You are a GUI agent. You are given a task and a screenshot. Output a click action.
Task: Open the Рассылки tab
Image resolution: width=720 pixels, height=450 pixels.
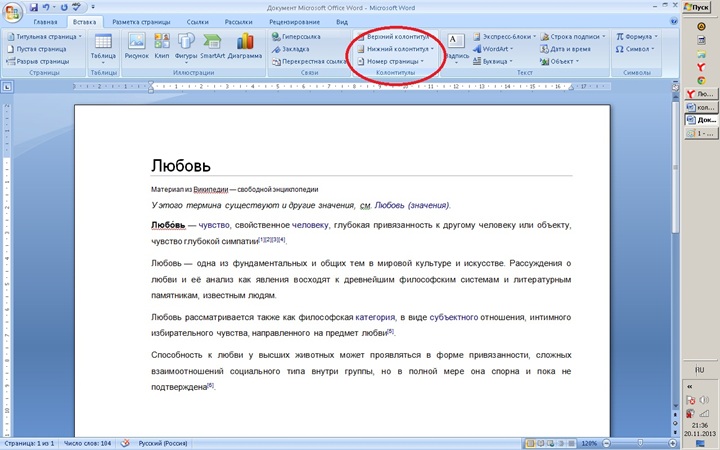coord(239,22)
